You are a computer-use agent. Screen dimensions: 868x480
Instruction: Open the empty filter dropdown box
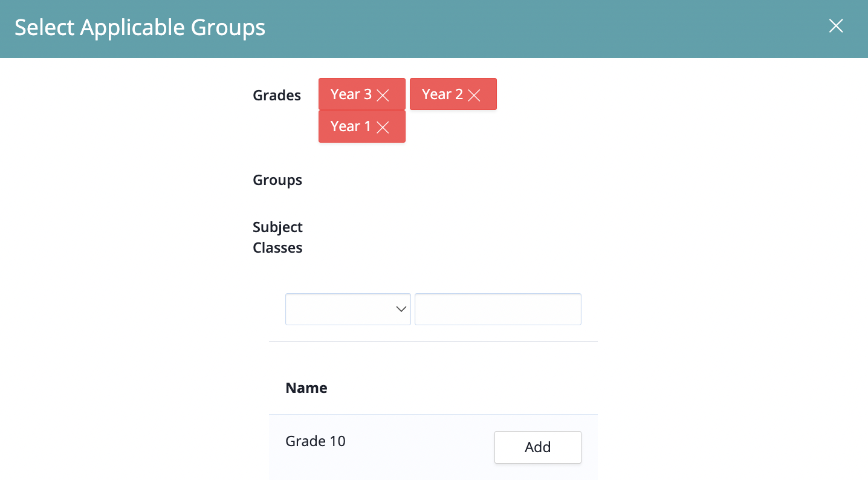348,309
